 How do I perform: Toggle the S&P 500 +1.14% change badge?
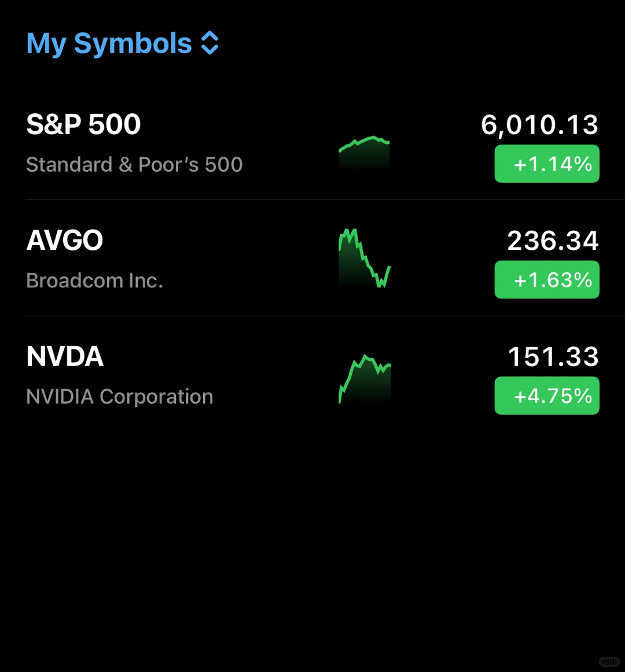[547, 164]
